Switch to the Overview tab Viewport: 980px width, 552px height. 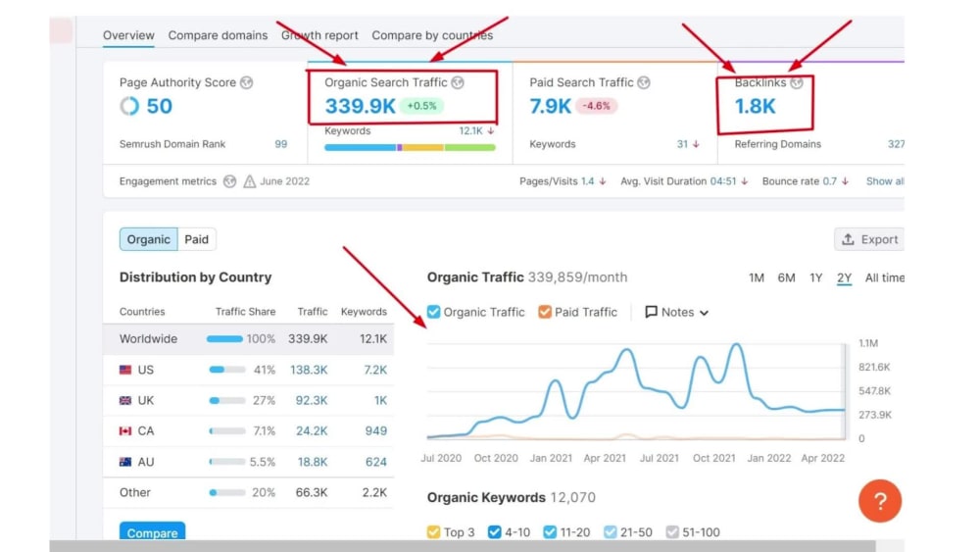128,35
